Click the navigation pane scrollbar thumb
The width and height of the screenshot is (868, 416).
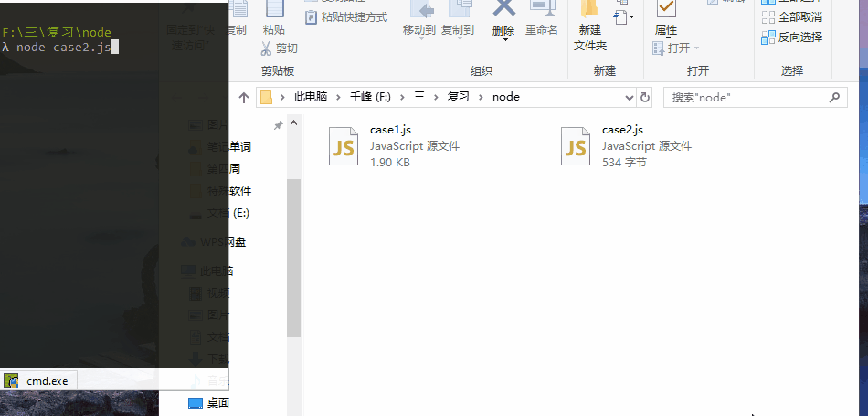coord(293,258)
